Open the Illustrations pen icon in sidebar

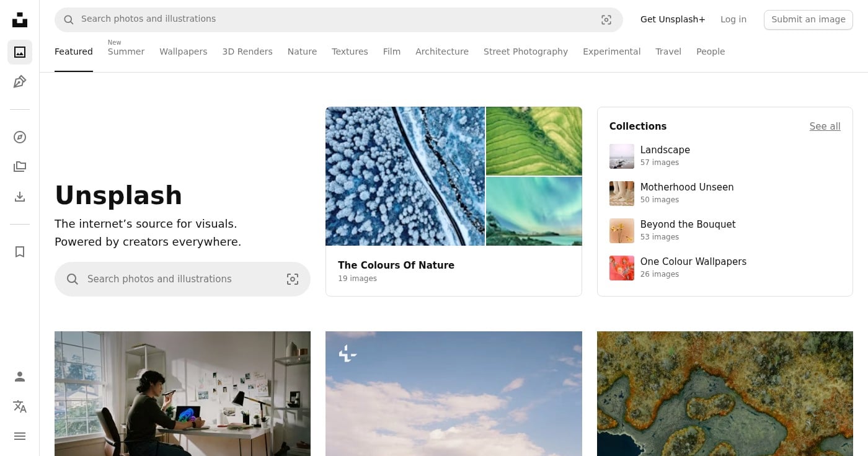[x=20, y=82]
